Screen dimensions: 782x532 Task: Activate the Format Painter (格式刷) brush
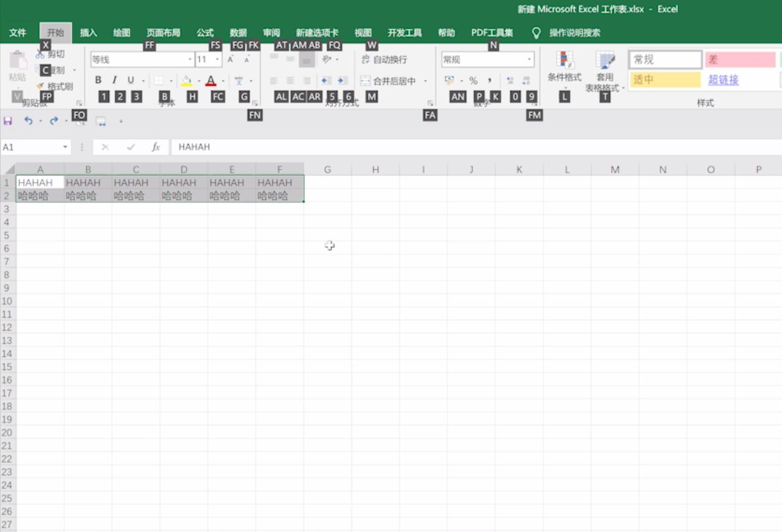coord(41,86)
